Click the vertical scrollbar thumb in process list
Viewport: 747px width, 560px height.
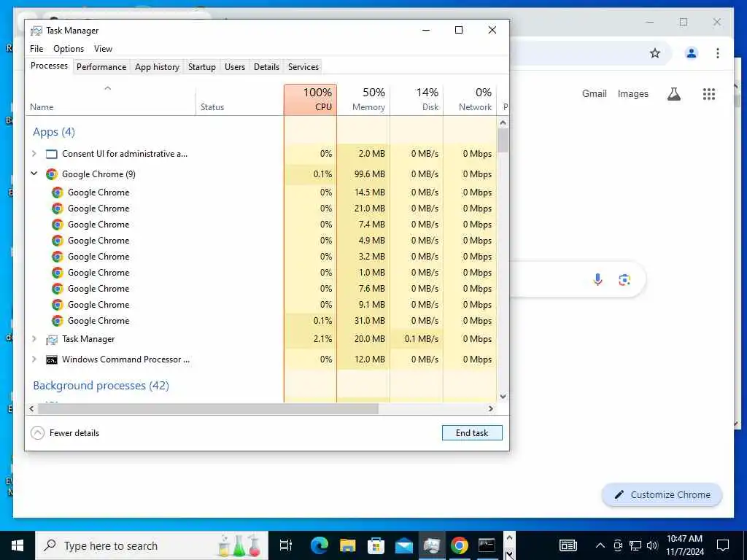(x=503, y=140)
